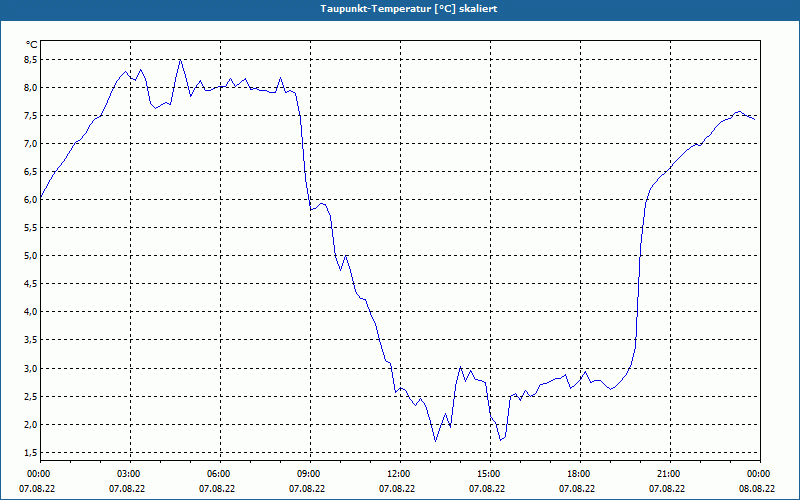Click the 15:00 time label
Viewport: 800px width, 500px height.
(490, 474)
